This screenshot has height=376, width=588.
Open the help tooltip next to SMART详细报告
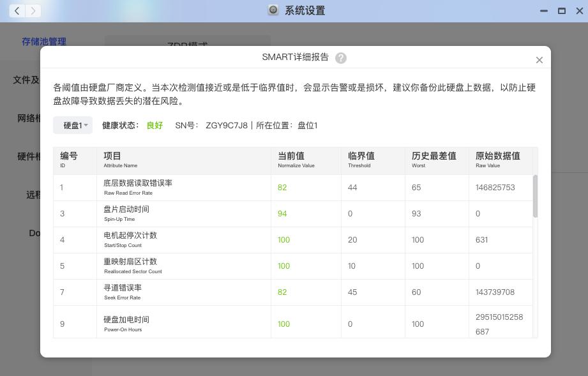coord(340,58)
